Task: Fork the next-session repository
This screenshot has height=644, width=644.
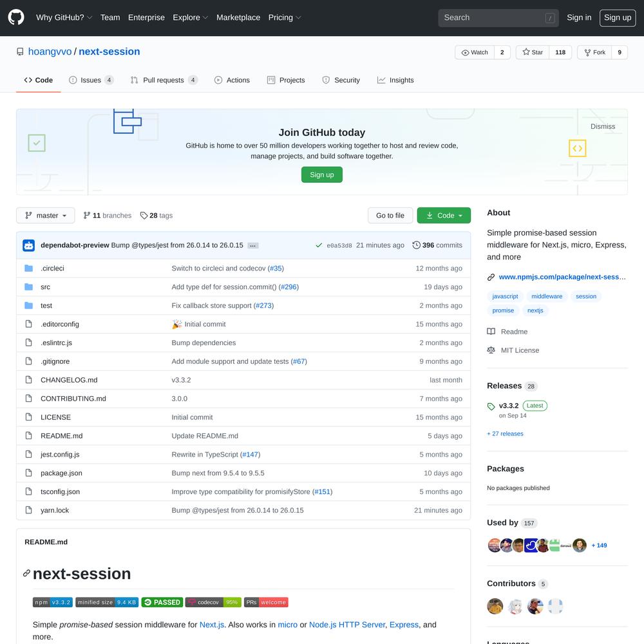Action: (594, 52)
